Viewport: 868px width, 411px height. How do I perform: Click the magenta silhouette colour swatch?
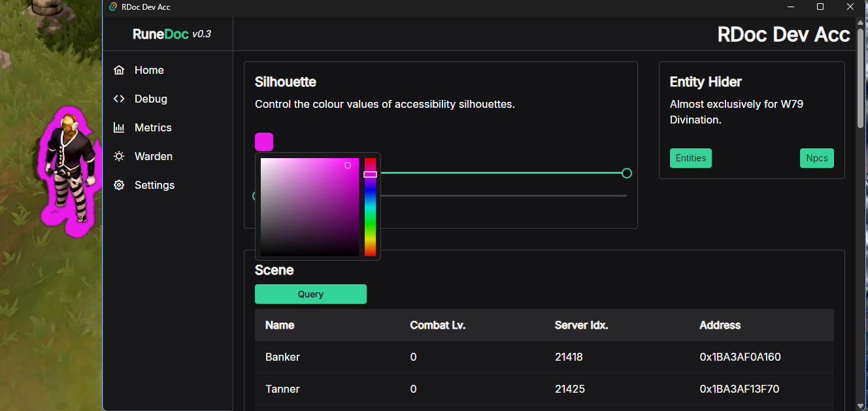[264, 142]
